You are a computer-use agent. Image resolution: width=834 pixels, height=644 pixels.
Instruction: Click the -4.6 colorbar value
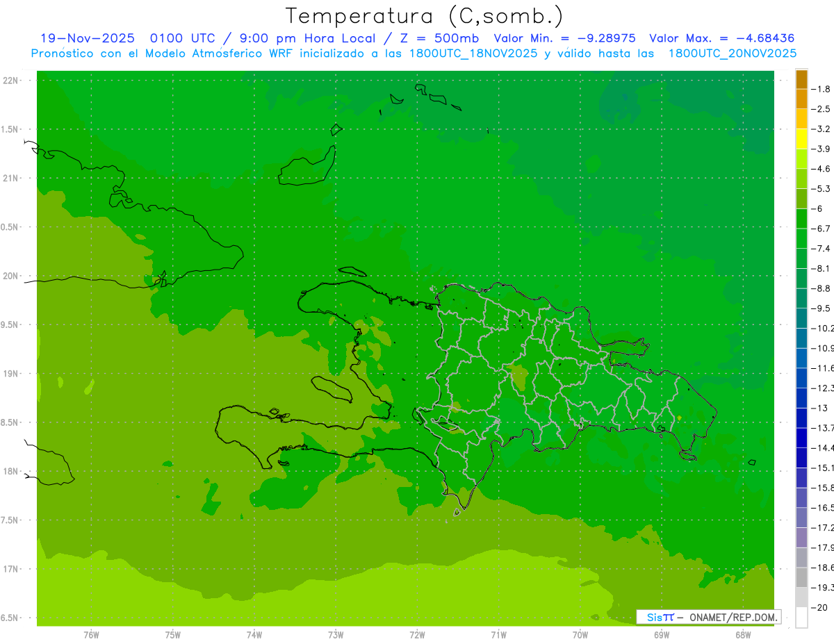[x=821, y=169]
